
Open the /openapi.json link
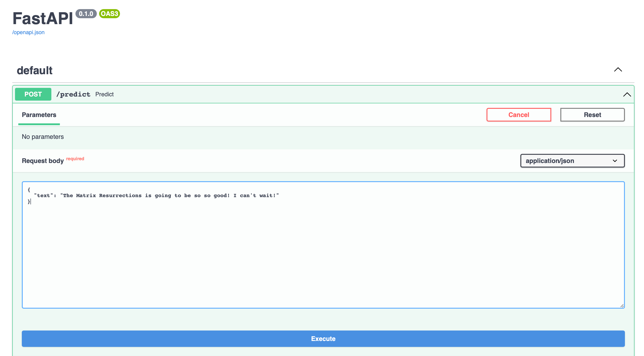click(x=28, y=32)
